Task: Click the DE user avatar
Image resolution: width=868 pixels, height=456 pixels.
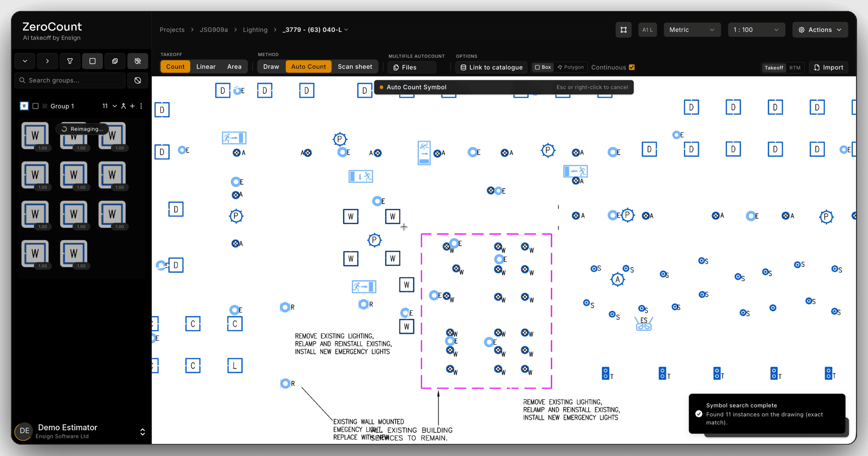Action: pyautogui.click(x=25, y=431)
